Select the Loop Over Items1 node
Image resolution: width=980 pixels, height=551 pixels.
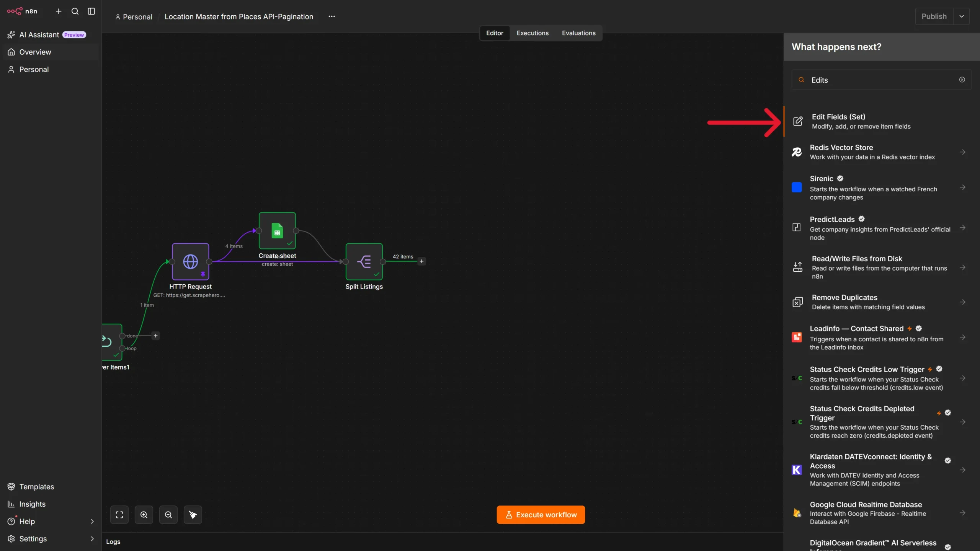[x=112, y=342]
